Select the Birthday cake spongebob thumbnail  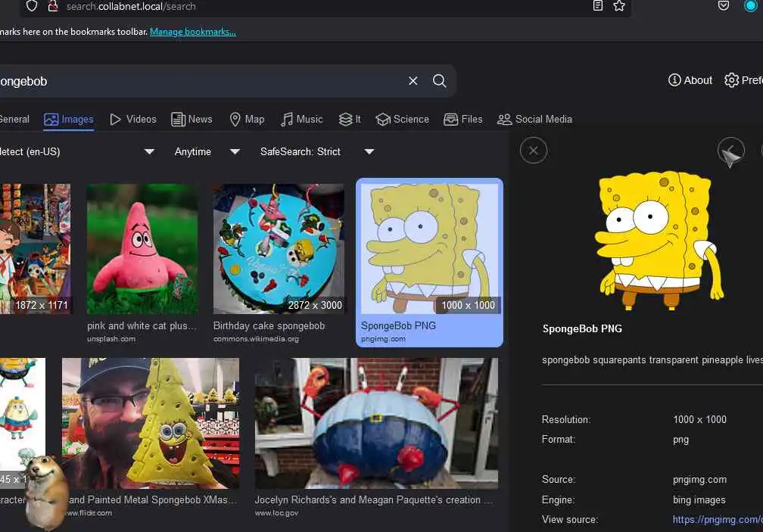click(x=279, y=249)
